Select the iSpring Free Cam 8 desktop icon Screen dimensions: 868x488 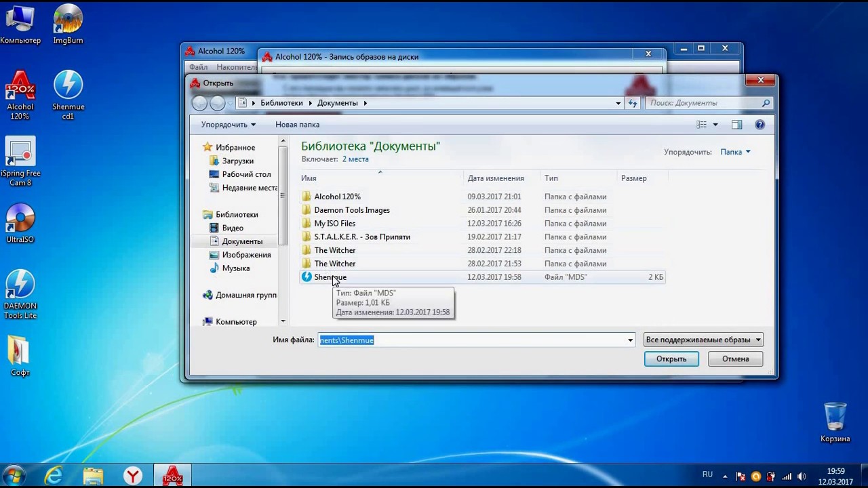[20, 161]
